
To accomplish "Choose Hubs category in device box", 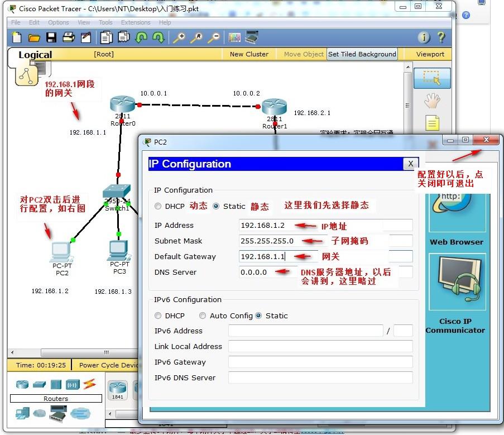I will coord(56,384).
